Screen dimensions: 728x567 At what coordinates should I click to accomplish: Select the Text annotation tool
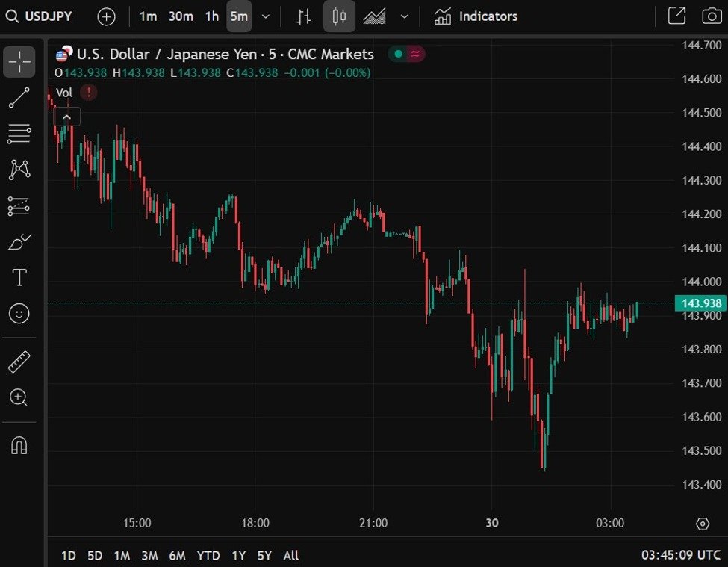19,277
